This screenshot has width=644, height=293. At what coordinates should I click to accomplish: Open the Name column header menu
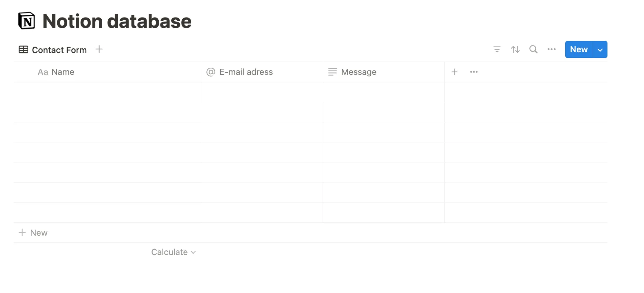63,72
